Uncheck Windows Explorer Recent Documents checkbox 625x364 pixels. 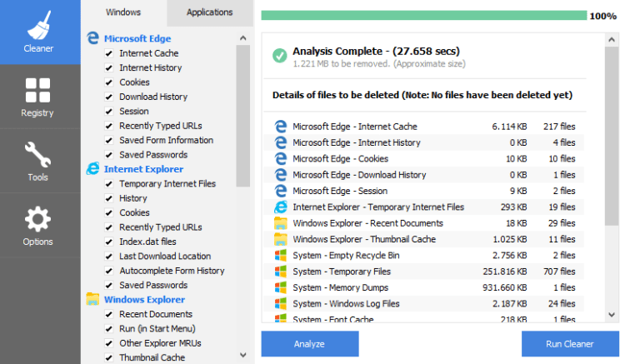click(x=109, y=314)
